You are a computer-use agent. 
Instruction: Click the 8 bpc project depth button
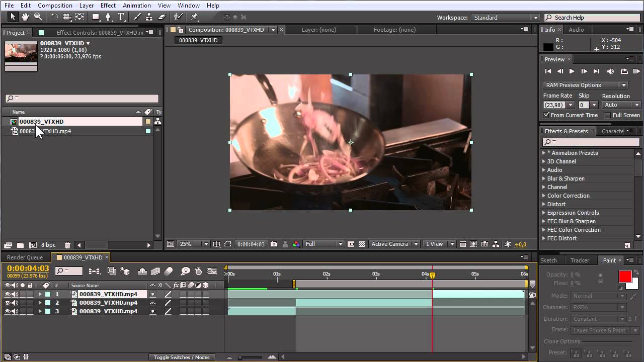[x=48, y=245]
